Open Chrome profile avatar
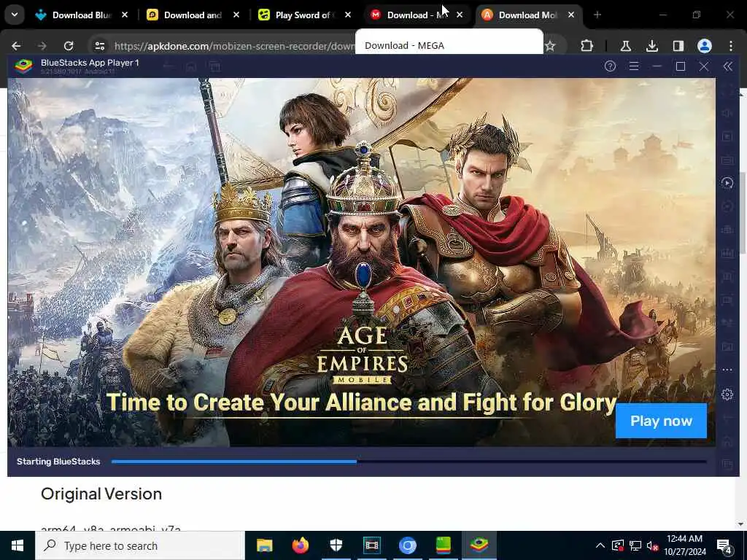Screen dimensions: 747x560 (x=704, y=46)
